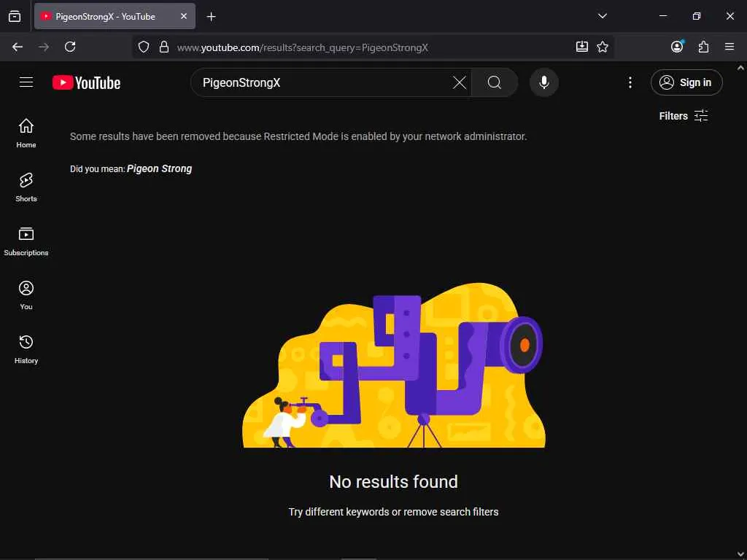The image size is (747, 560).
Task: Minimize the browser window
Action: click(x=662, y=16)
